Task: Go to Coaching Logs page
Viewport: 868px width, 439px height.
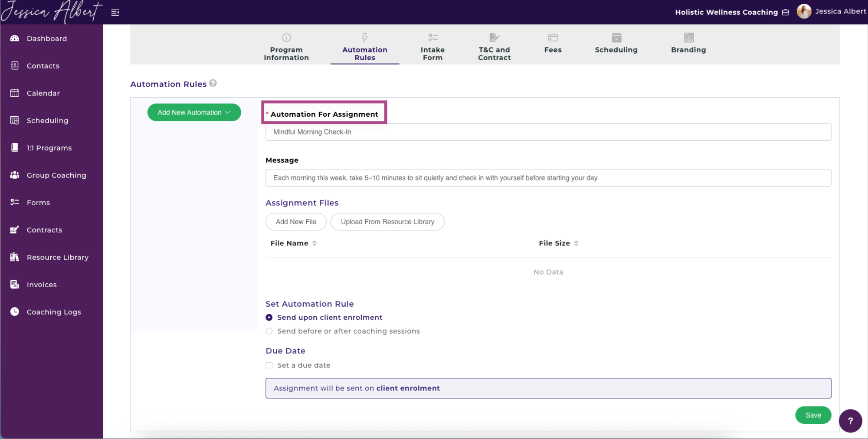Action: (54, 312)
